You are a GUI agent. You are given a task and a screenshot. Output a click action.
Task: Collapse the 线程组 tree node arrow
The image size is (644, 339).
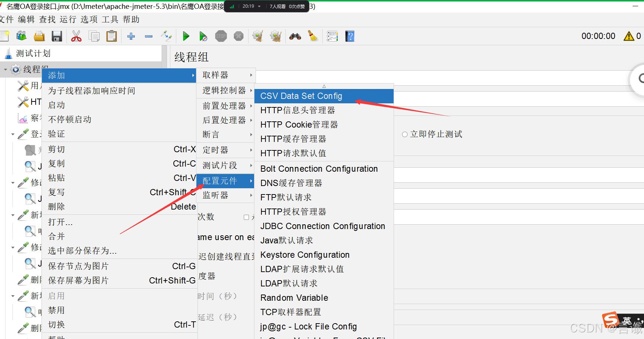click(5, 69)
